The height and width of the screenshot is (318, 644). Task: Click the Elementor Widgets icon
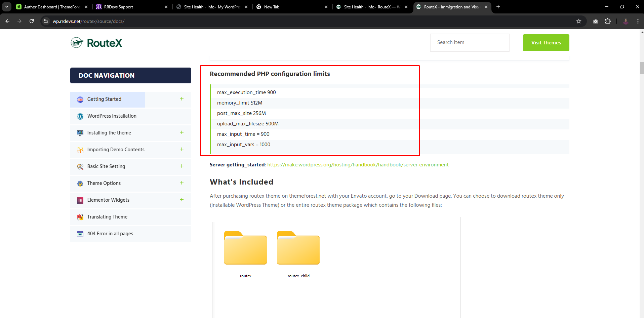[80, 200]
